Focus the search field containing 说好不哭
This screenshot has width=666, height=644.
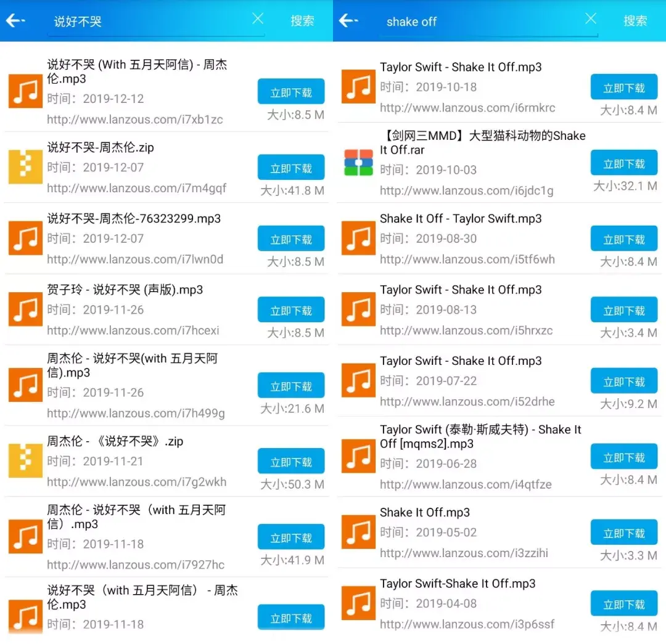[x=156, y=22]
